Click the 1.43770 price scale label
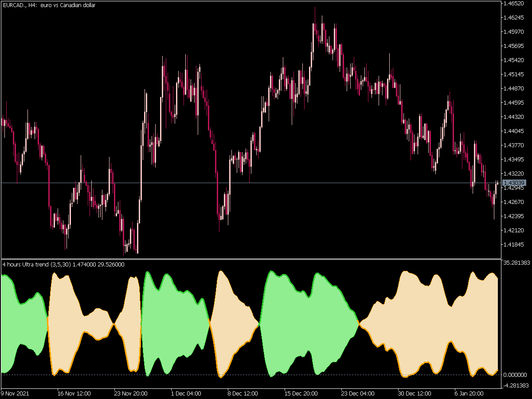 pos(514,145)
